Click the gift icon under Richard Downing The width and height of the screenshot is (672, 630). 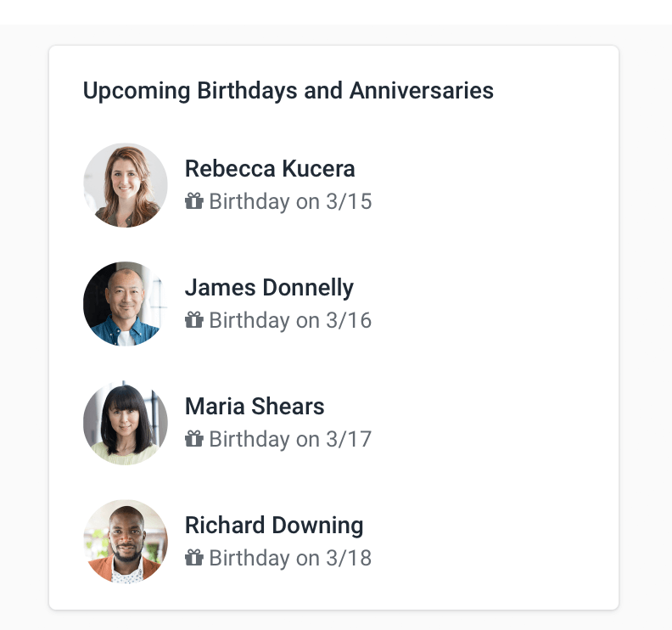click(x=194, y=558)
